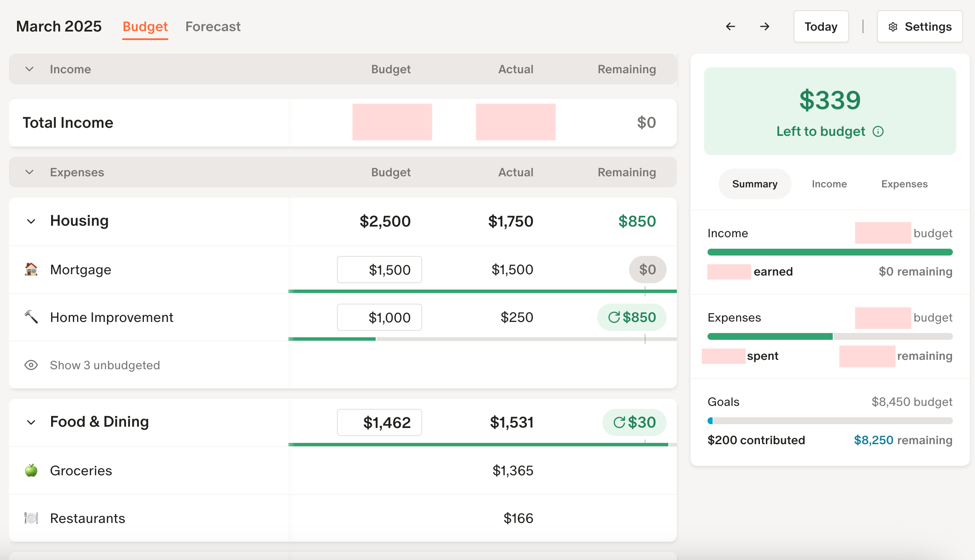Navigate to previous month with left arrow
Screen dimensions: 975x560
point(730,26)
